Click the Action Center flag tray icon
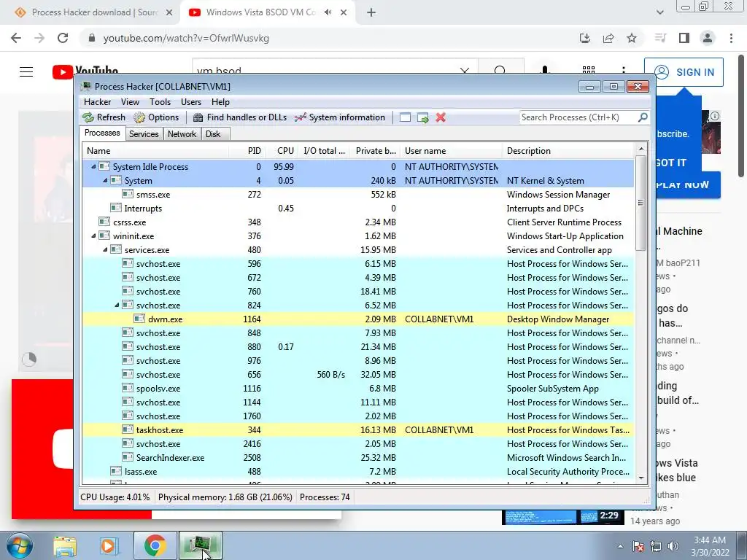Screen dimensions: 747x560 pos(638,546)
